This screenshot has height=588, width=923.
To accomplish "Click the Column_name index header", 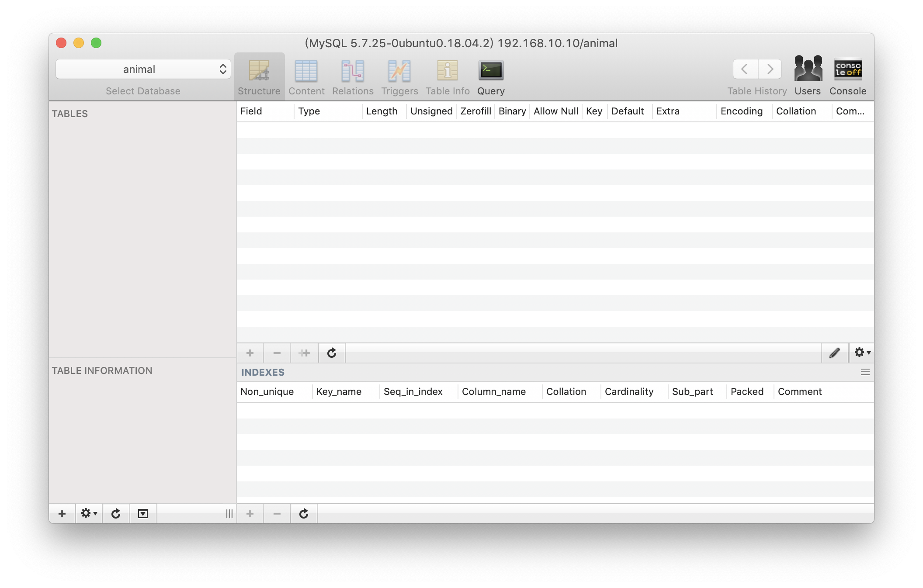I will (500, 392).
